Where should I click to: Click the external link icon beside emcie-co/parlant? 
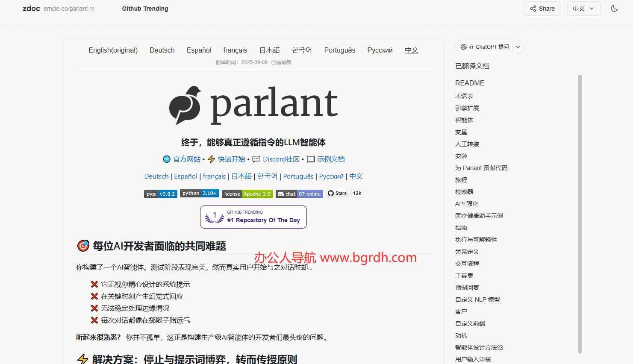[x=93, y=8]
